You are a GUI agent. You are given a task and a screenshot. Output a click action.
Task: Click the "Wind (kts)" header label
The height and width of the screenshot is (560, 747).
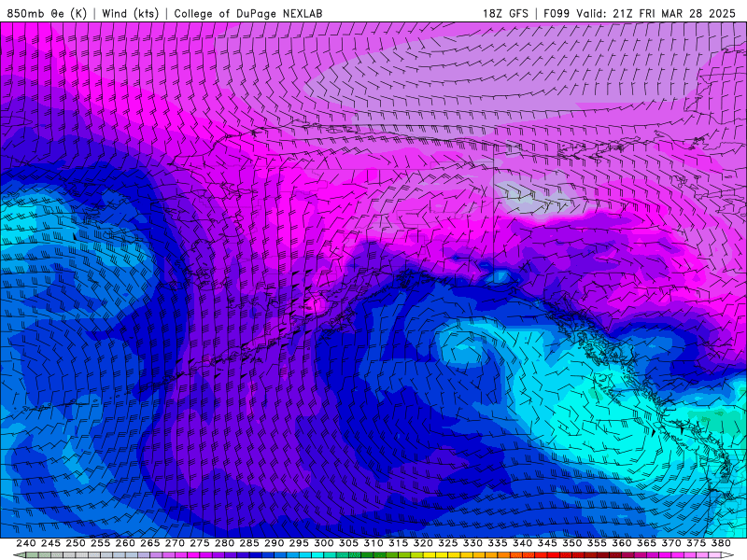click(131, 13)
